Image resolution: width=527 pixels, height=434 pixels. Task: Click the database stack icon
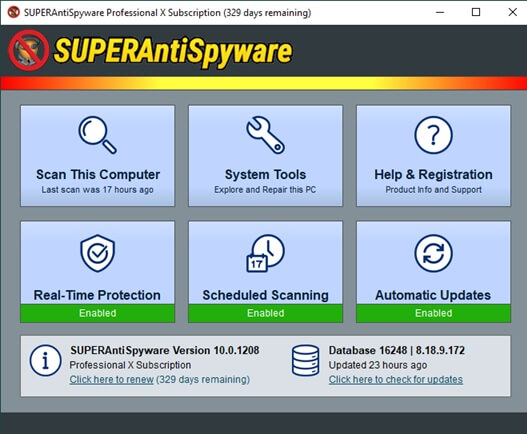(306, 360)
